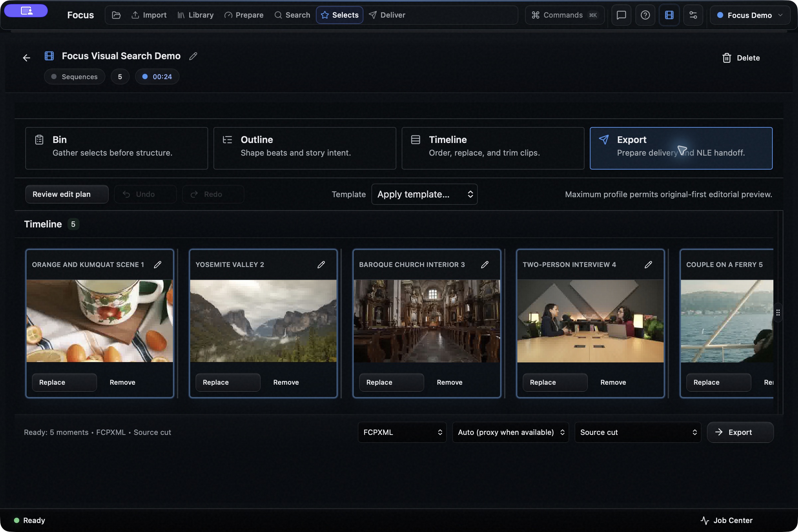The image size is (798, 532).
Task: Toggle the filmstrip panel icon in header
Action: coord(669,15)
